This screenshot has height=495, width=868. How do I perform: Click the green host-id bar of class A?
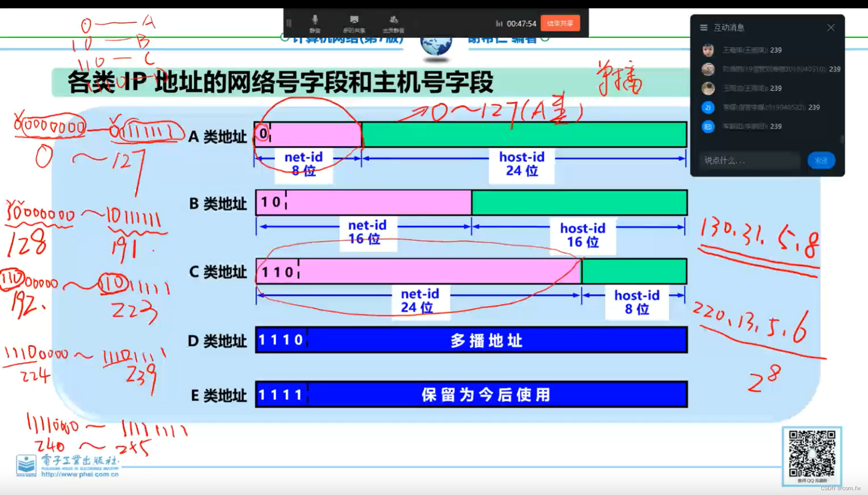[x=524, y=135]
